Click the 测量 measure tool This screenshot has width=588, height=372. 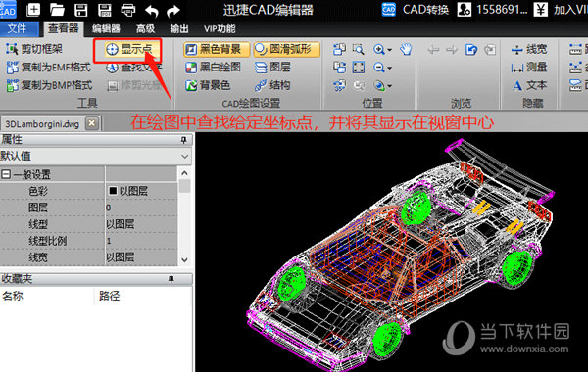click(529, 68)
